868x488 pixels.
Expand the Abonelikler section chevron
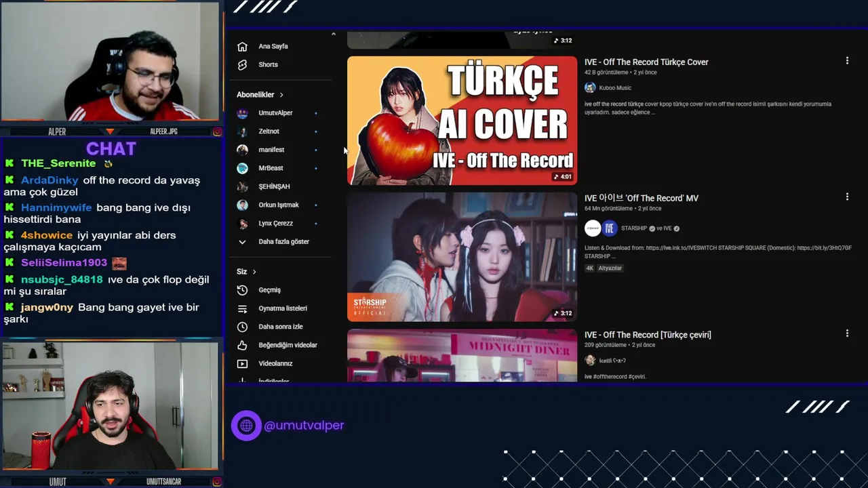coord(281,95)
